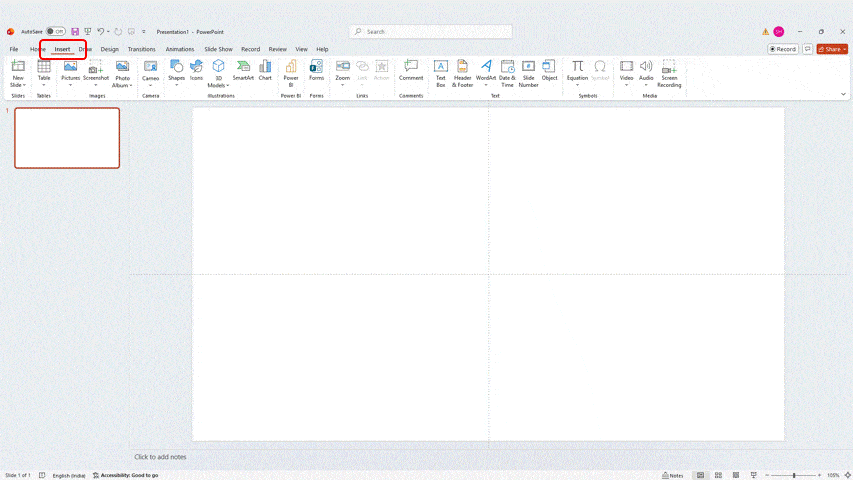Switch to Slide Sorter view
Screen dimensions: 853x480
(x=718, y=475)
